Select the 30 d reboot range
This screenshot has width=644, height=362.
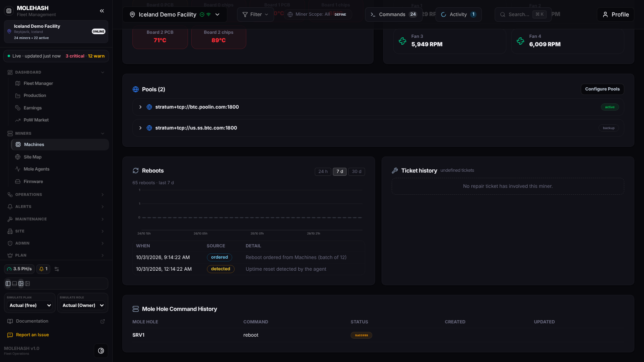357,171
